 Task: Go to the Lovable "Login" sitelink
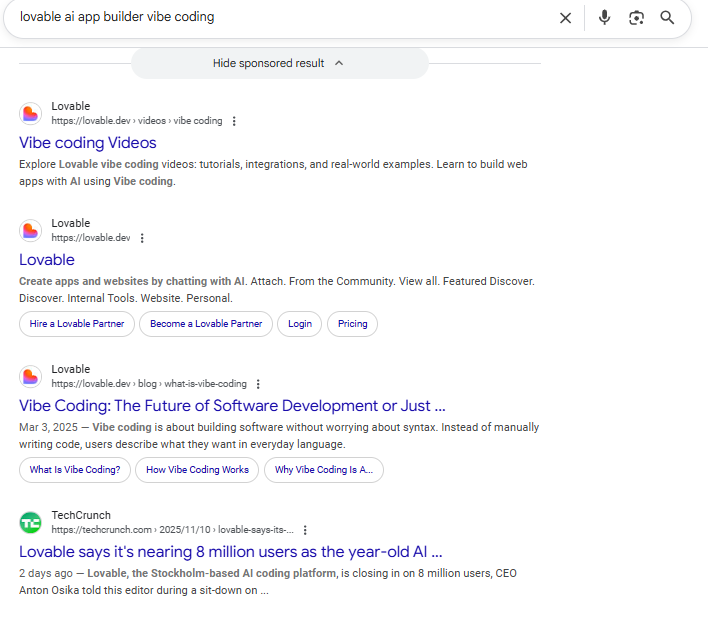tap(300, 324)
